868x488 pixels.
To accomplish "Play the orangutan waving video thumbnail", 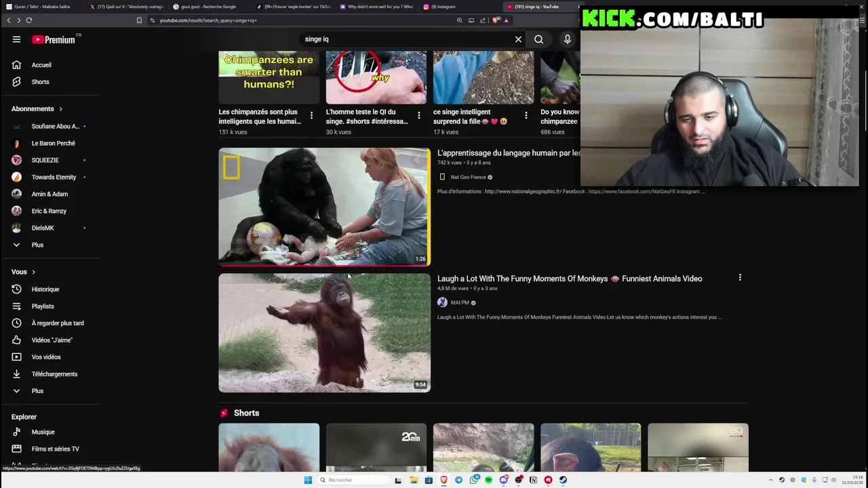I will coord(324,333).
